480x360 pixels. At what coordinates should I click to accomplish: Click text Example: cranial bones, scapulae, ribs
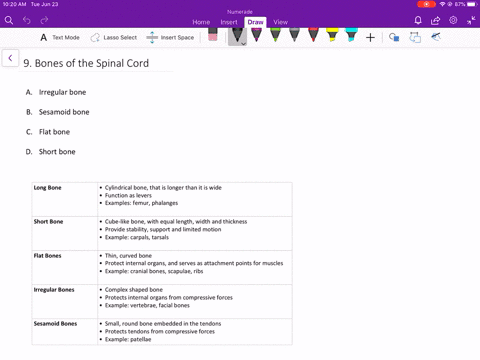[154, 271]
